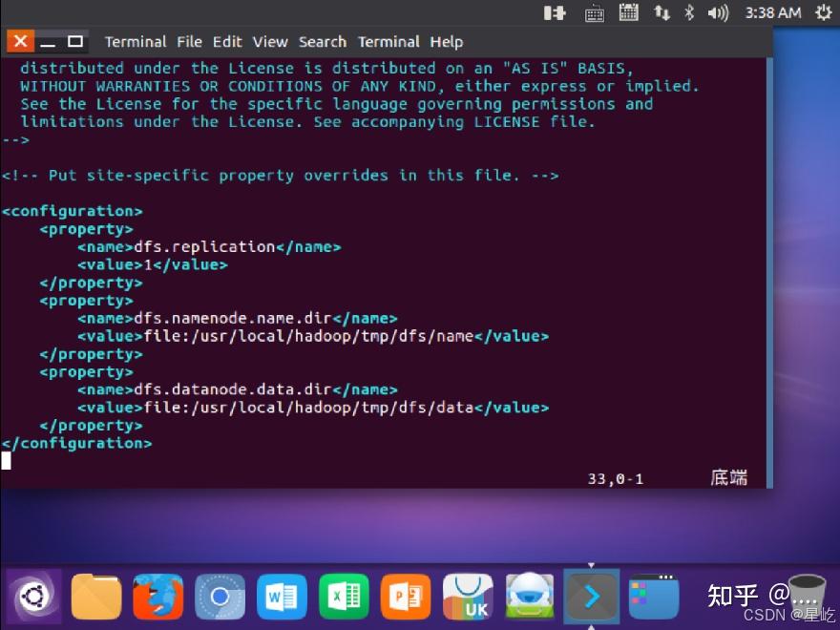Open the system settings gear menu
The width and height of the screenshot is (840, 630).
(823, 13)
